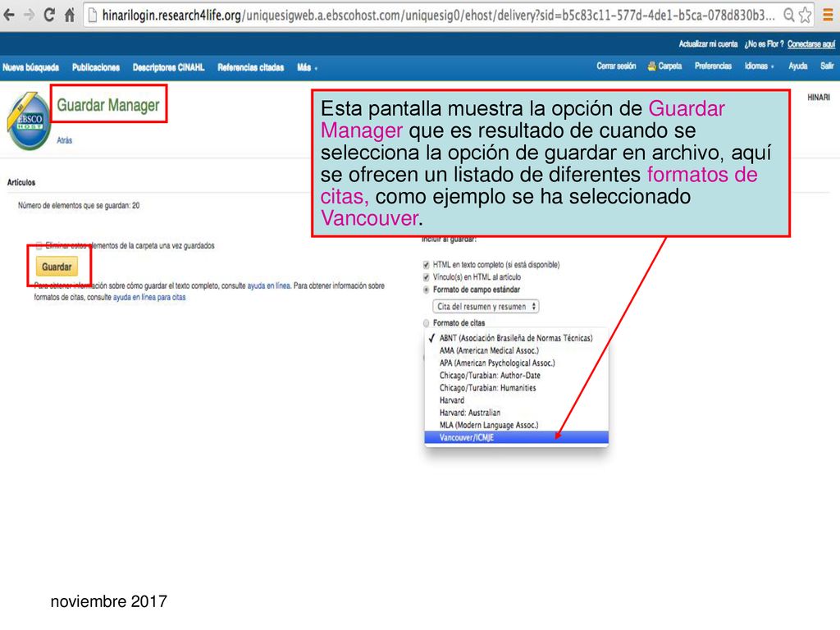
Task: Click Actualizar mi cuenta
Action: [x=708, y=44]
